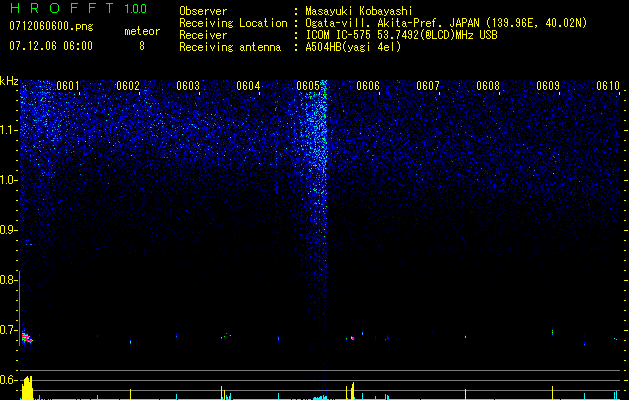The image size is (629, 400).
Task: Click the HROFFT program title
Action: pos(61,8)
